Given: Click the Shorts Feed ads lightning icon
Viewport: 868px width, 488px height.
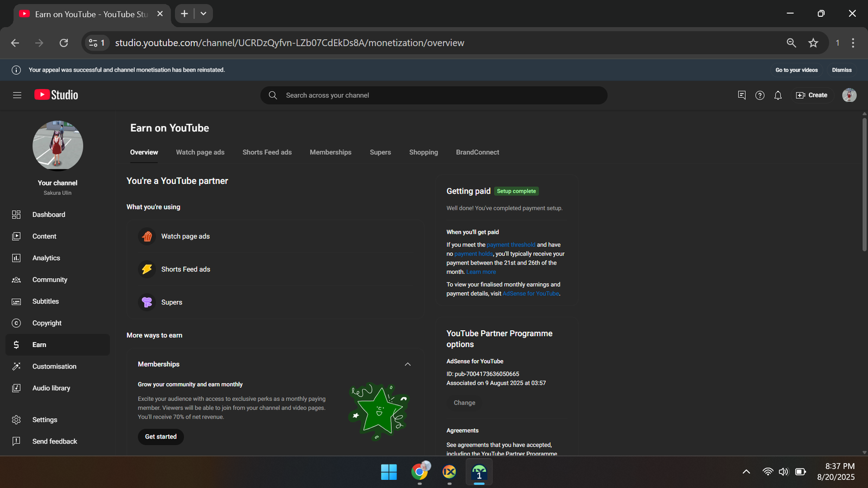Looking at the screenshot, I should coord(147,269).
